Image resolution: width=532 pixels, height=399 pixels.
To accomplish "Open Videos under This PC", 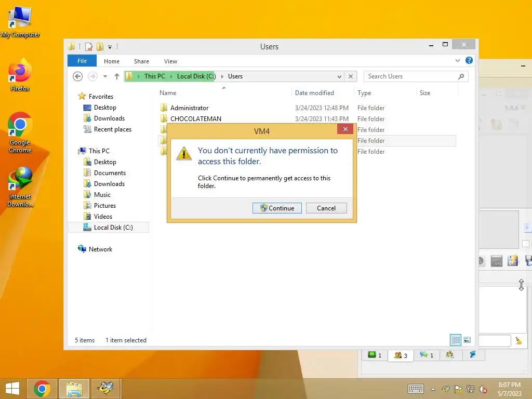I will point(103,216).
